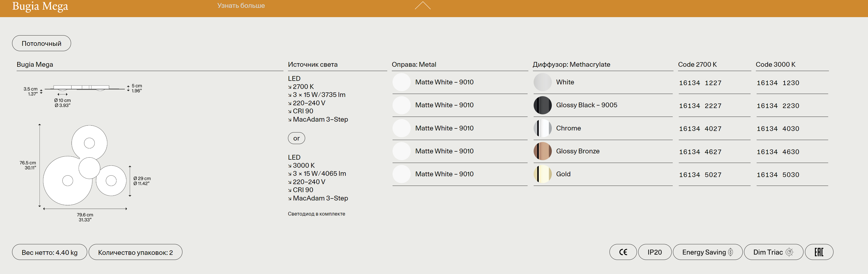Screen dimensions: 868x274
Task: Collapse panel with the up chevron arrow
Action: point(423,5)
